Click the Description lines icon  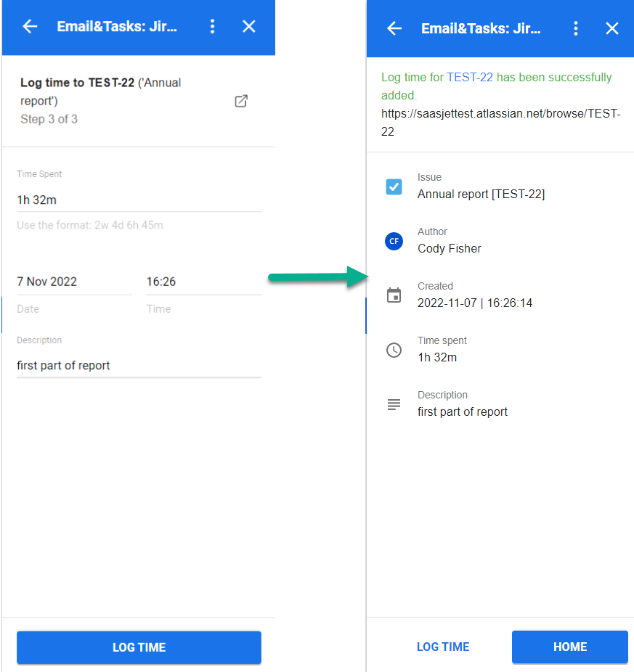point(394,404)
